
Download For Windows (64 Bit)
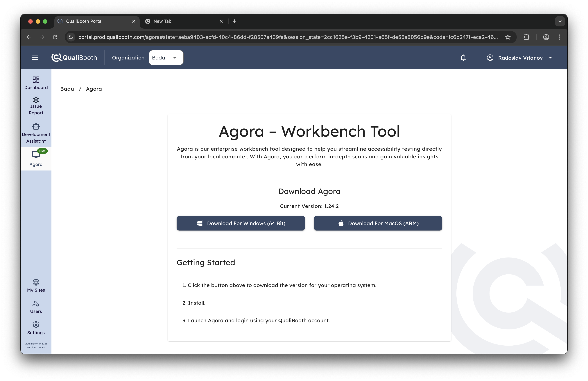point(241,223)
